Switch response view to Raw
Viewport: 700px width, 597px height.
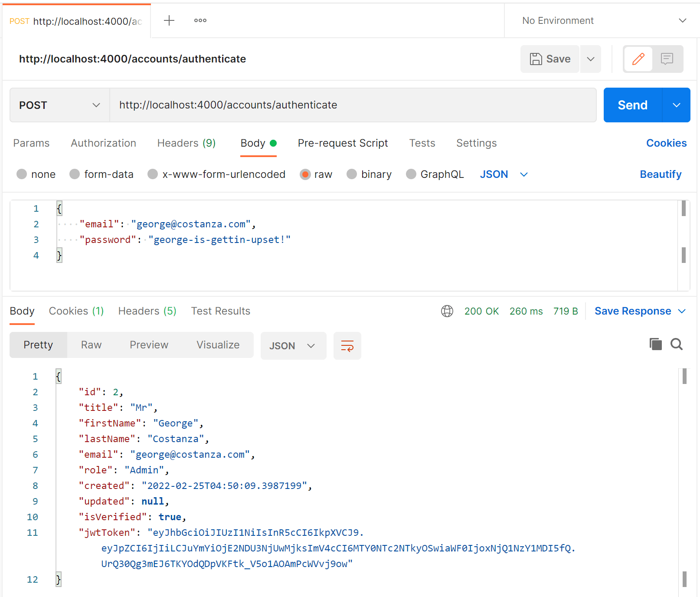point(92,345)
